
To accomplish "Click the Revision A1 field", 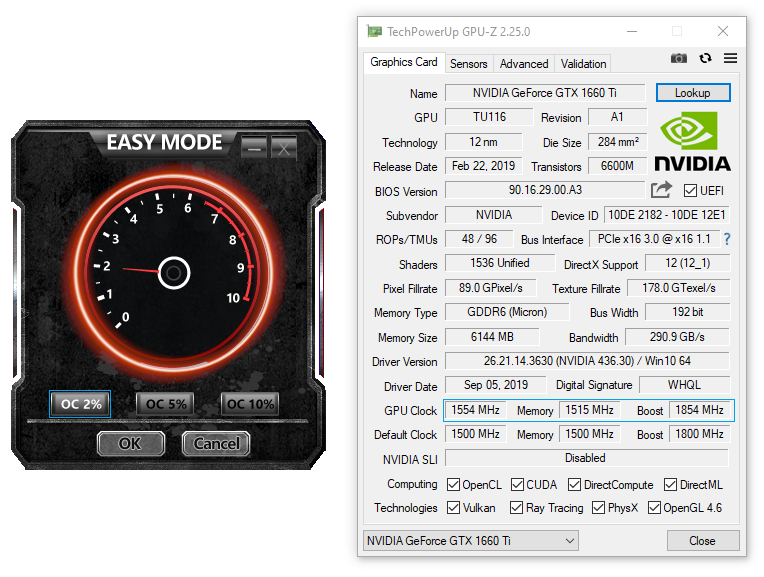I will pyautogui.click(x=617, y=117).
